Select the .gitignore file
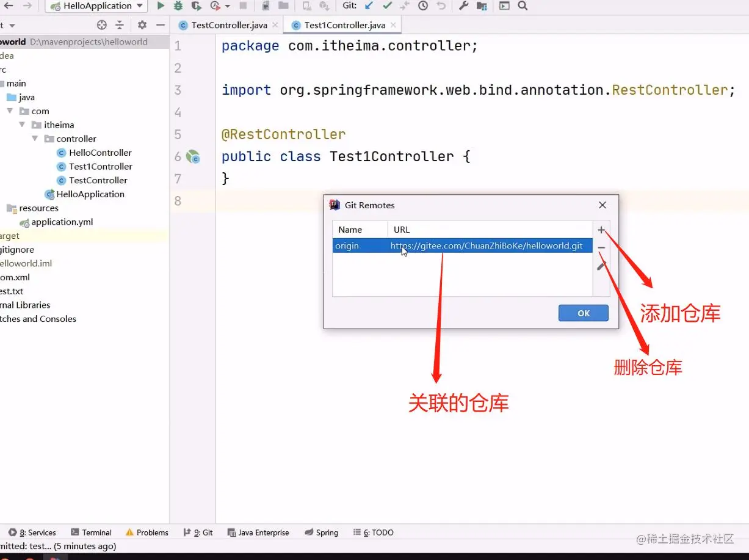The width and height of the screenshot is (749, 560). (17, 250)
